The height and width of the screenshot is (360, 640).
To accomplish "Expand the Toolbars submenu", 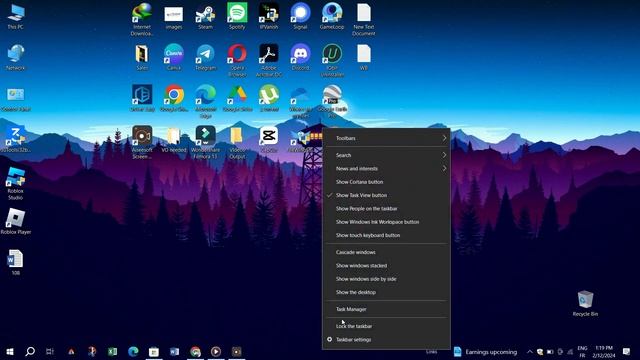I will pyautogui.click(x=386, y=138).
